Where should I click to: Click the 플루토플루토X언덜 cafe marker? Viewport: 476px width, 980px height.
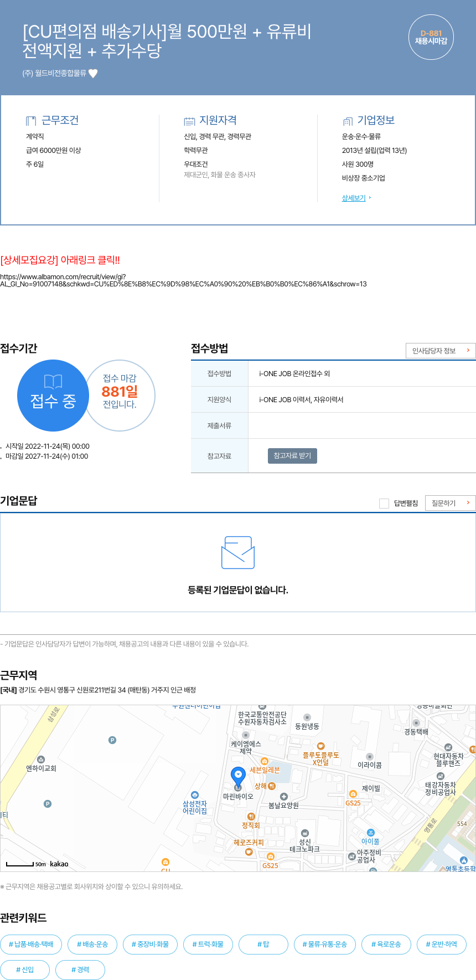pos(320,746)
